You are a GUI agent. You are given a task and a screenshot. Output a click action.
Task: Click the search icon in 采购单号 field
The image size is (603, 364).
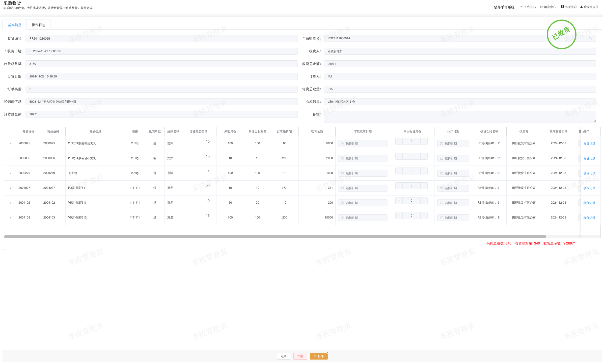point(590,38)
